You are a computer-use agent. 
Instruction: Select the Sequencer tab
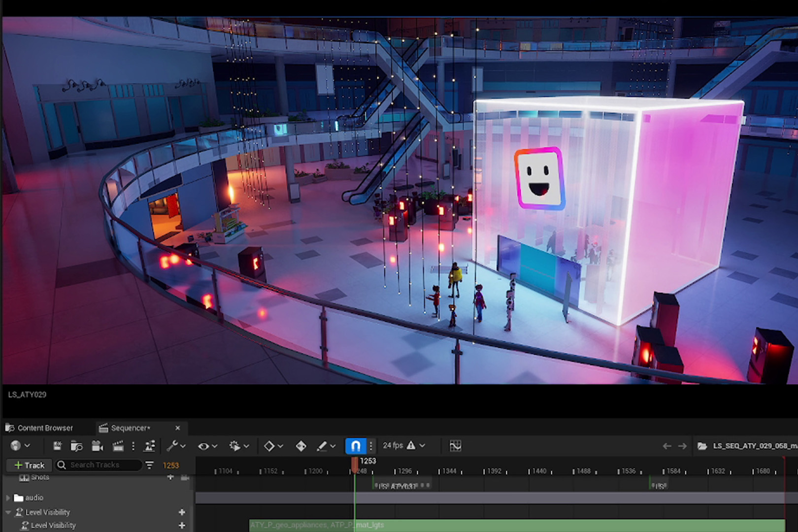[x=130, y=428]
